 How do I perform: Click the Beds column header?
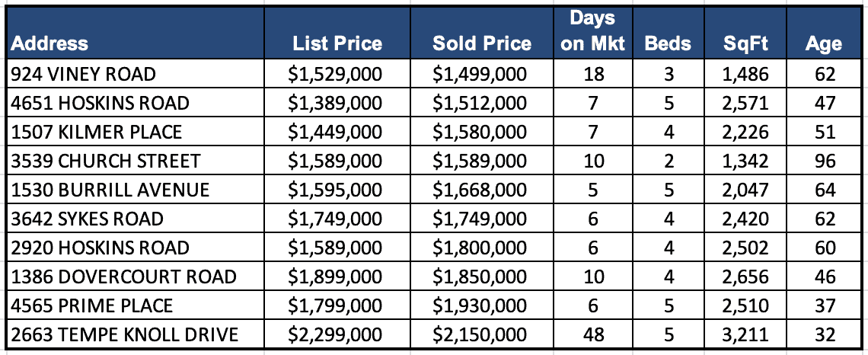[668, 43]
